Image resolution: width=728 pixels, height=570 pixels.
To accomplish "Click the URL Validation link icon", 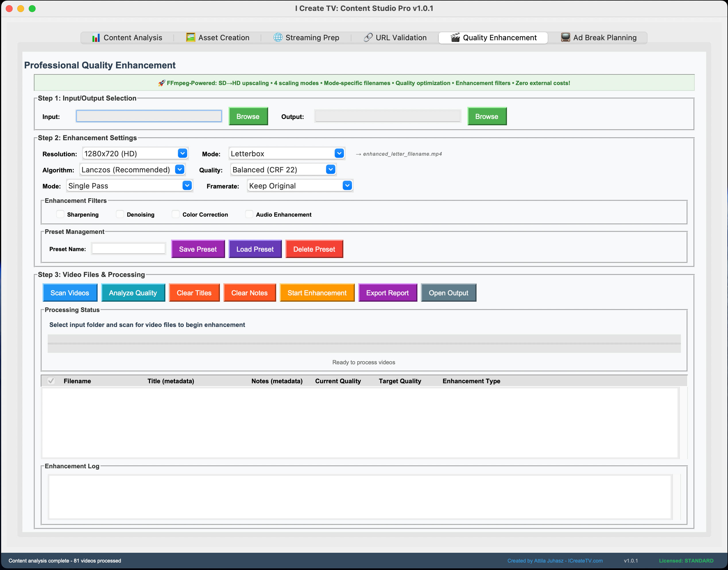I will 368,37.
